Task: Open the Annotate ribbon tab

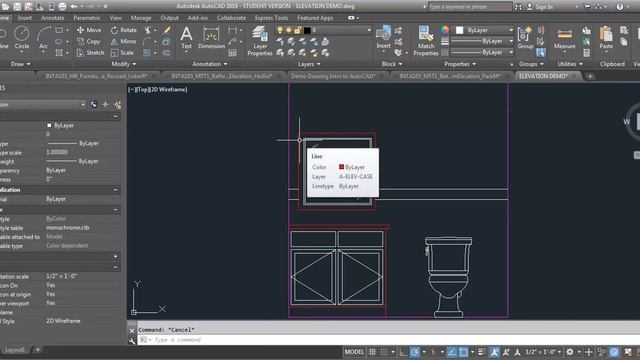Action: (52, 18)
